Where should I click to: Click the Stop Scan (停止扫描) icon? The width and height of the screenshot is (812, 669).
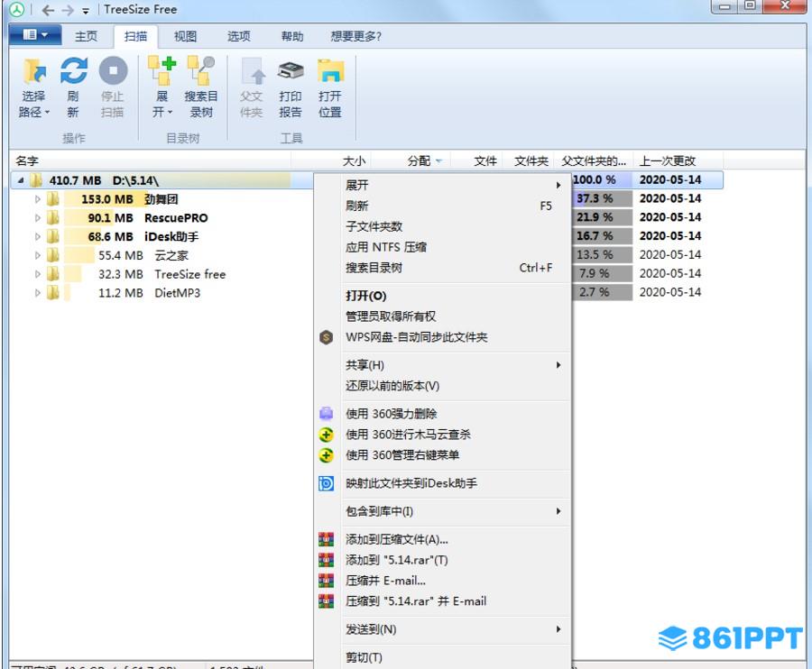click(113, 70)
